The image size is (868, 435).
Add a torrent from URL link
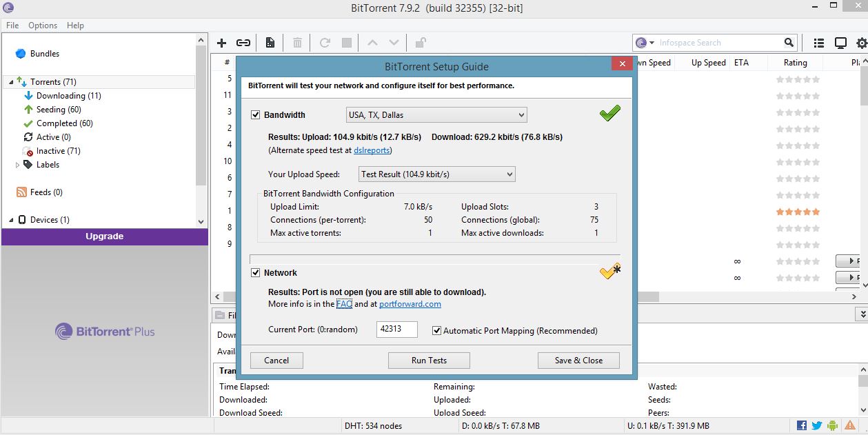click(x=243, y=43)
